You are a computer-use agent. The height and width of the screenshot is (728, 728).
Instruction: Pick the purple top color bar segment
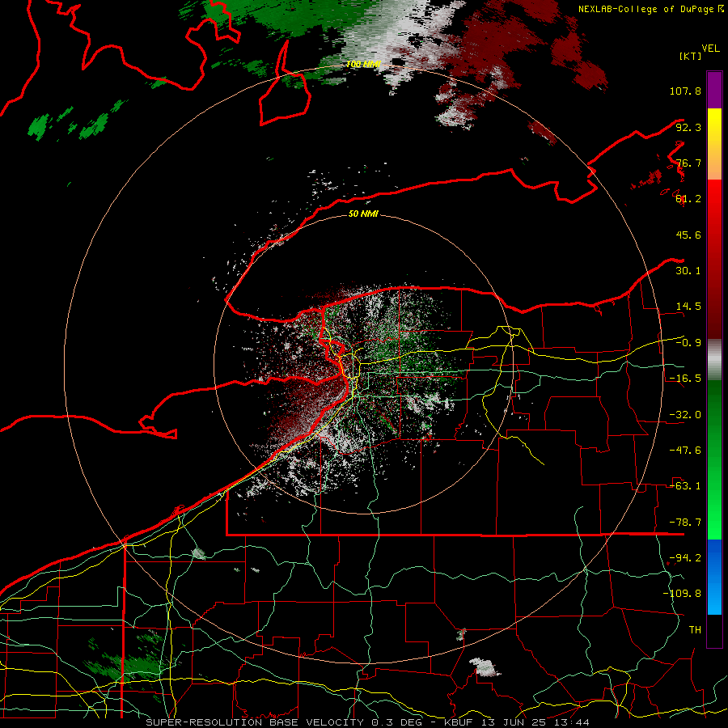714,90
